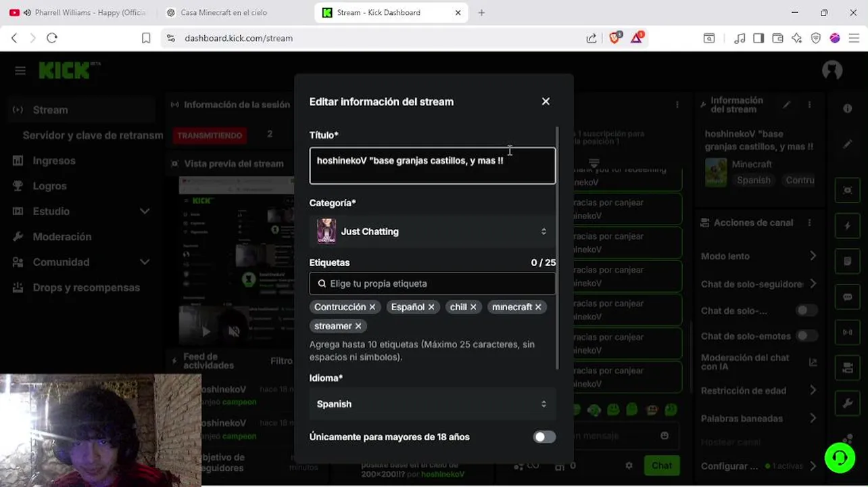Unmute the stream preview audio
The height and width of the screenshot is (487, 868).
point(234,331)
